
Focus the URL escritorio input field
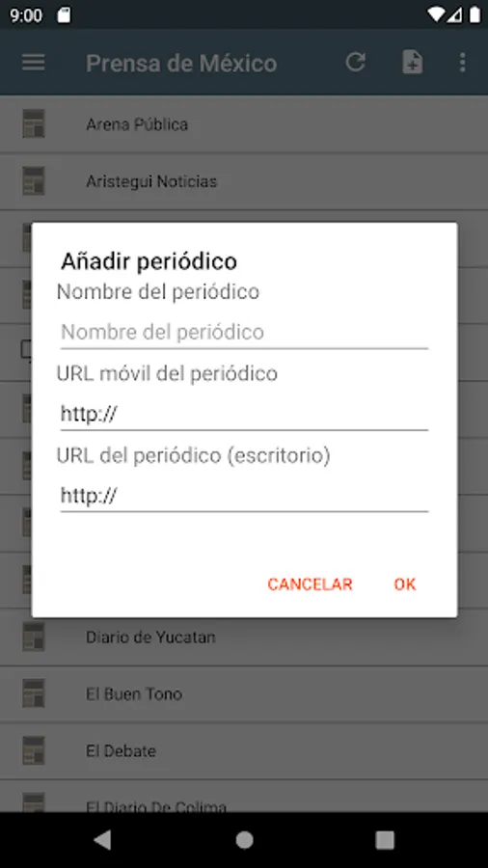click(244, 496)
